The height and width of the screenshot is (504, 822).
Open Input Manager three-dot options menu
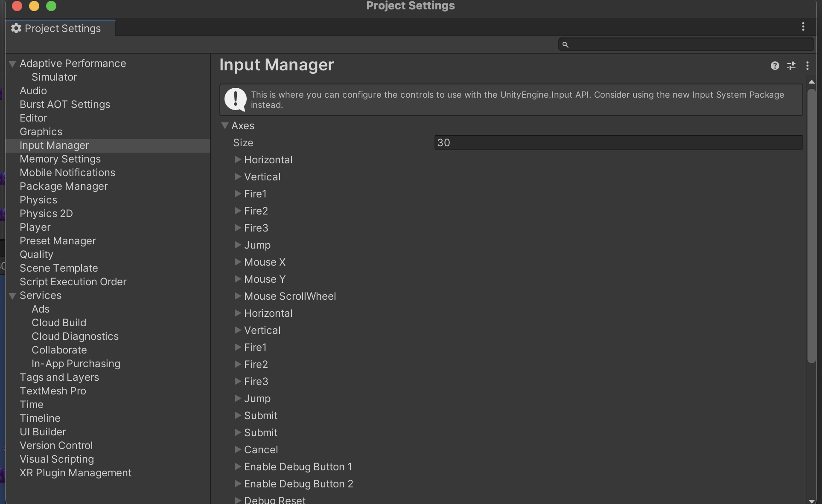click(x=807, y=66)
